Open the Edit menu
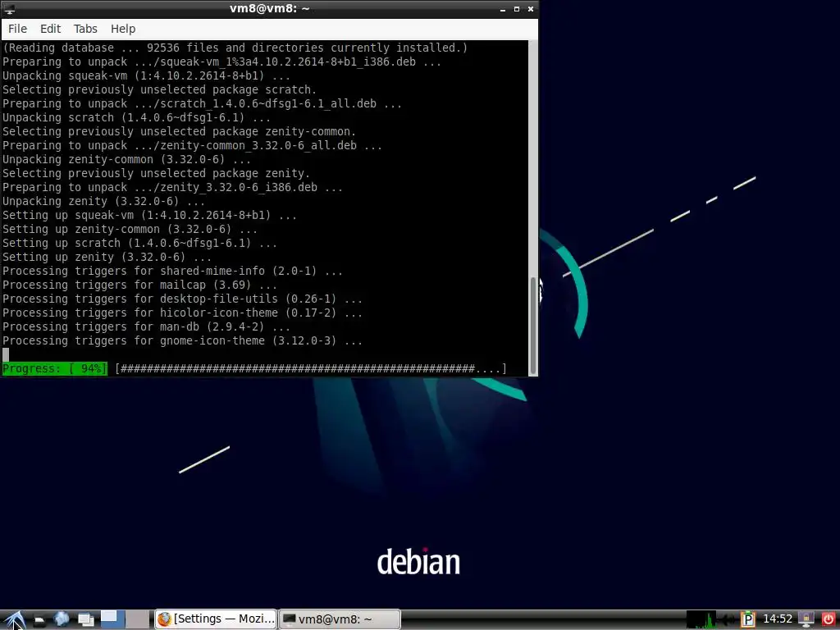Image resolution: width=840 pixels, height=630 pixels. pos(50,29)
